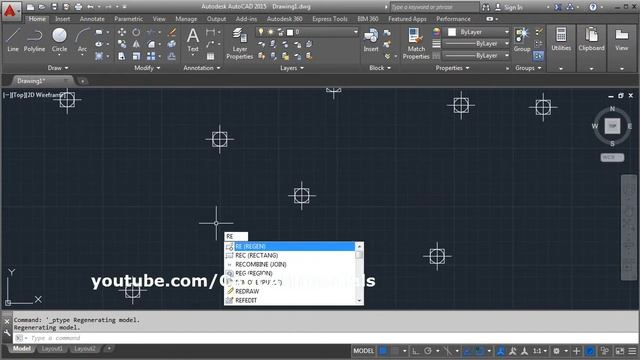
Task: Click the Mirror tool icon
Action: pos(136,44)
